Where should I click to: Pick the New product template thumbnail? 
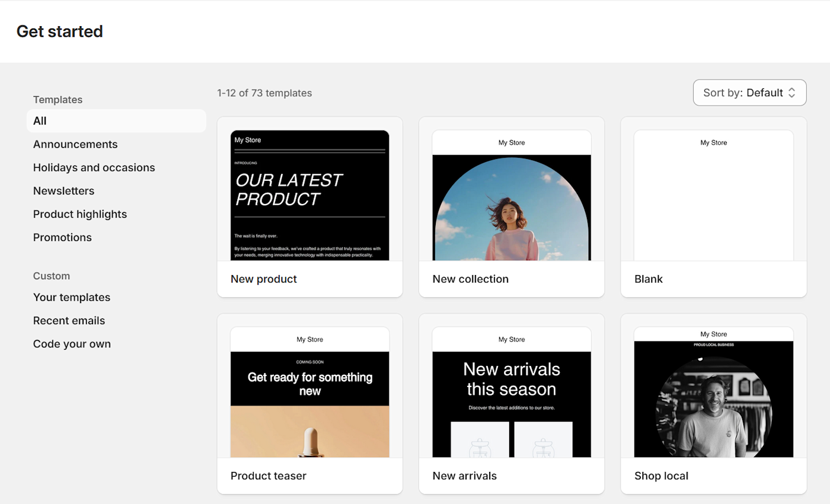pyautogui.click(x=310, y=195)
